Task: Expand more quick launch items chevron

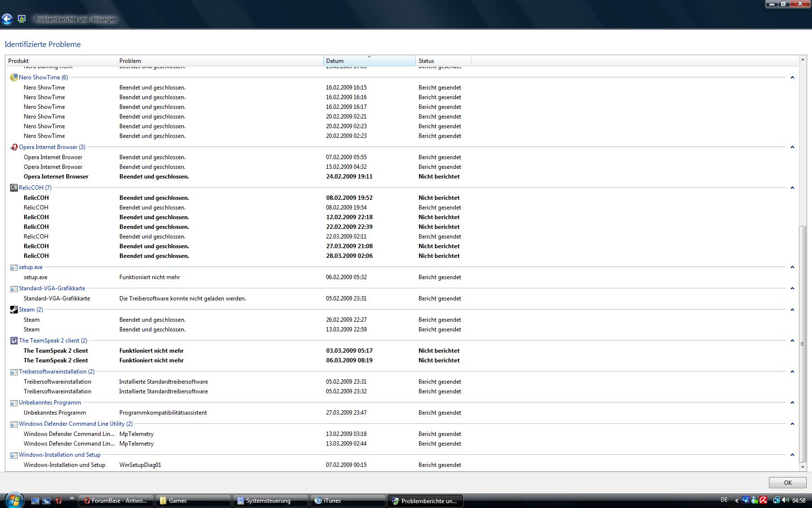Action: pos(72,498)
